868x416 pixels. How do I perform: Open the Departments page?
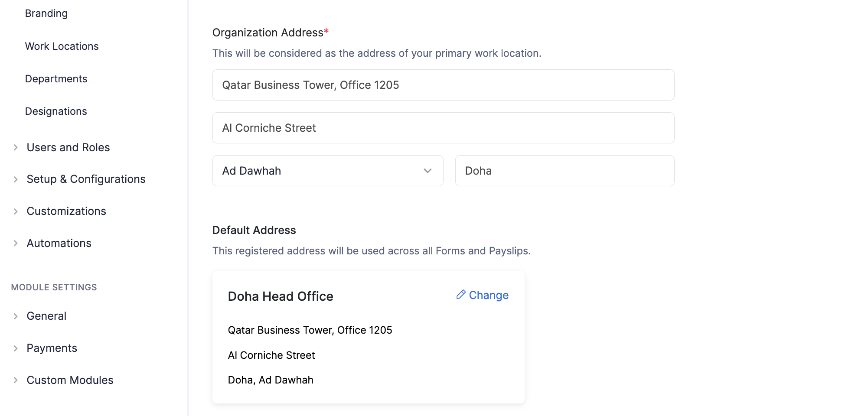[x=57, y=78]
